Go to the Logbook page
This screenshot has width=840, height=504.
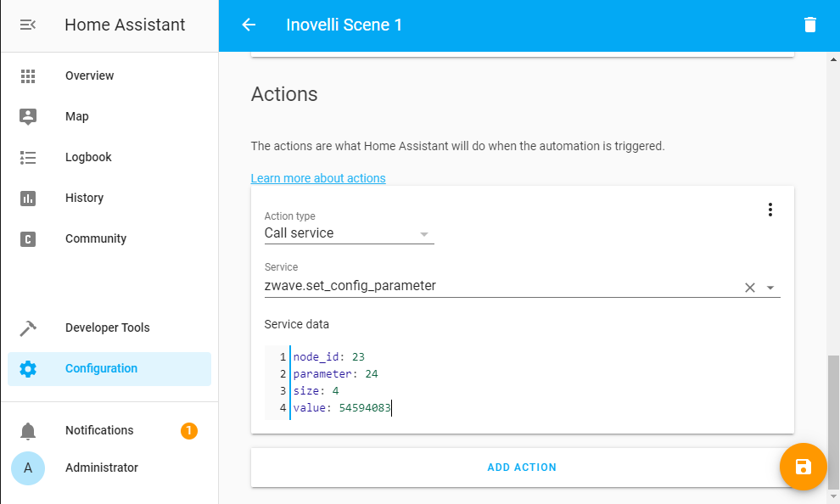88,158
